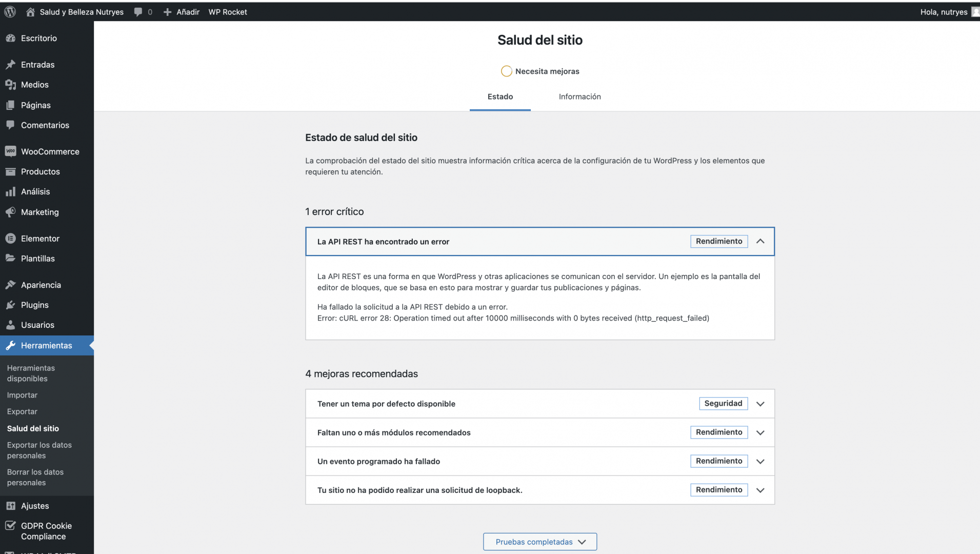Click the 1 error crítico heading
980x554 pixels.
click(x=334, y=212)
